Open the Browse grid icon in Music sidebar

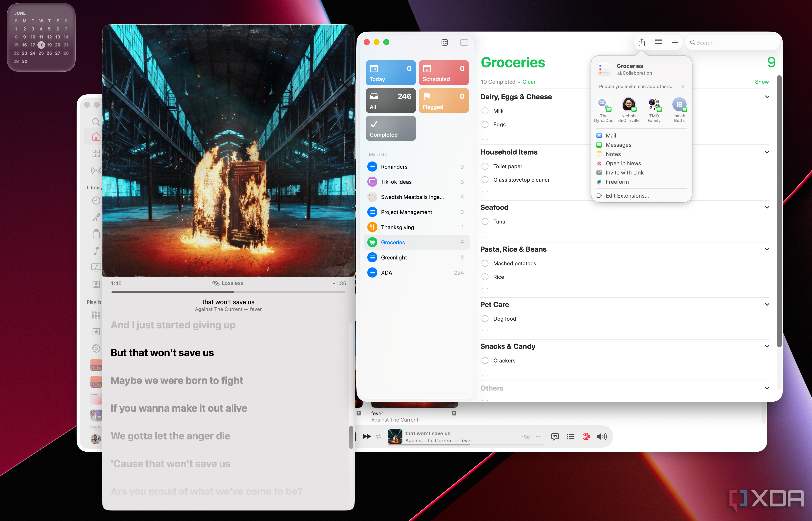click(x=96, y=154)
